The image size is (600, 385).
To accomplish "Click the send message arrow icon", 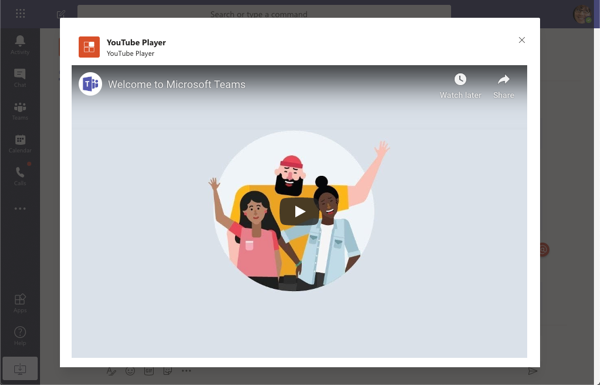I will coord(532,371).
